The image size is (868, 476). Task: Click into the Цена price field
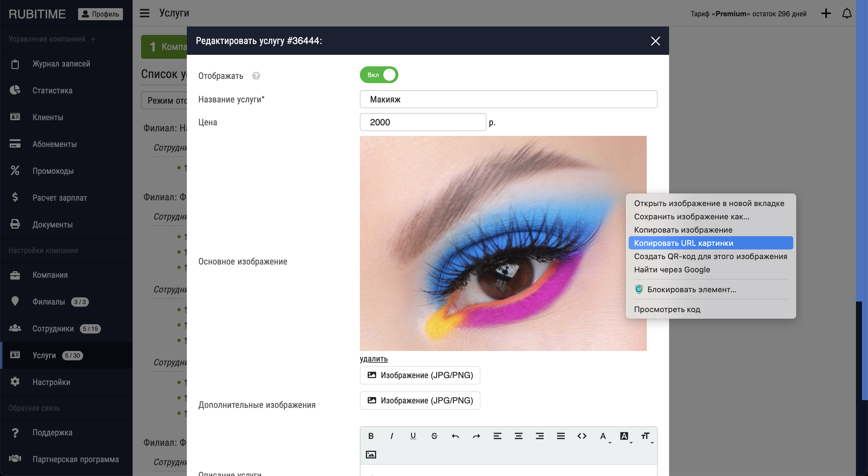click(x=423, y=122)
